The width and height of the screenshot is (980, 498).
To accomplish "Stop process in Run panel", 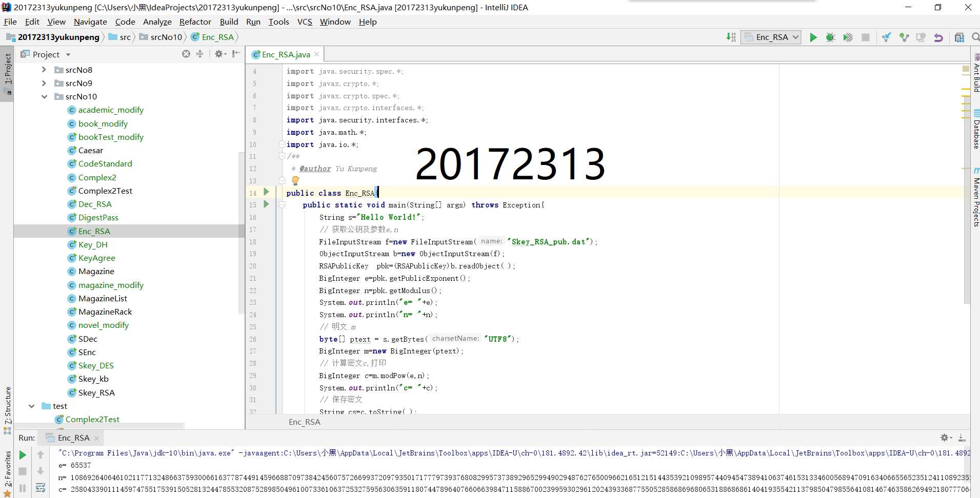I will pos(23,471).
